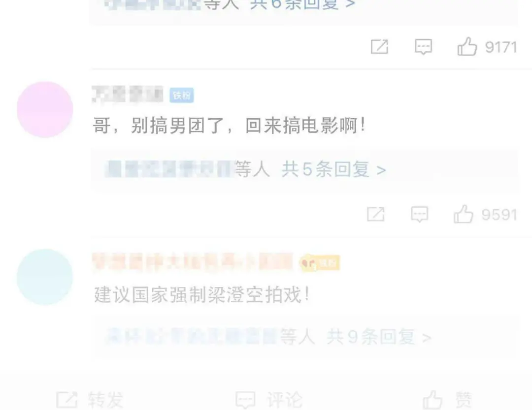This screenshot has width=532, height=410.
Task: Open blurred username above 别搞男团了 comment
Action: pos(128,94)
